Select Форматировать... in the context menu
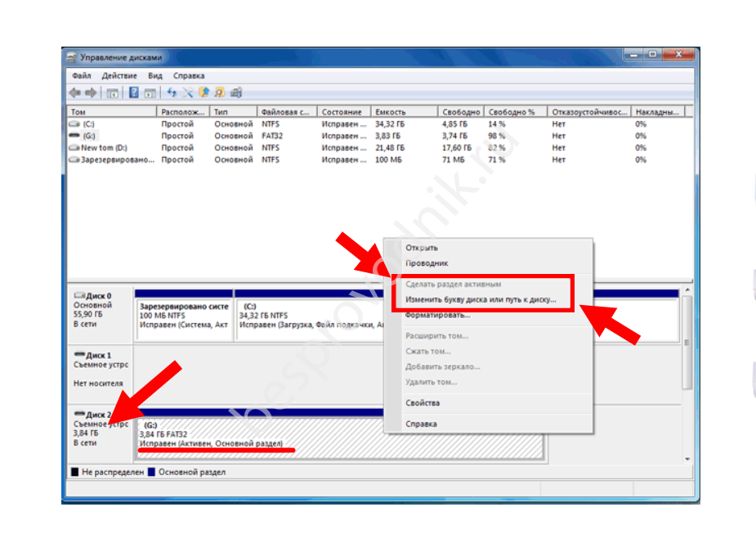The height and width of the screenshot is (552, 756). coord(437,315)
